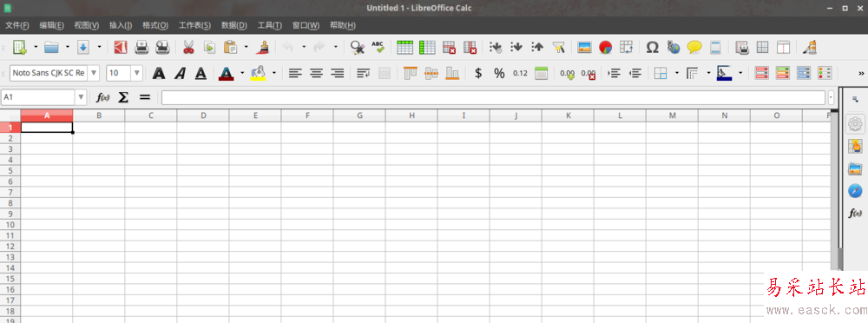
Task: Open the font color dropdown arrow
Action: pyautogui.click(x=242, y=73)
